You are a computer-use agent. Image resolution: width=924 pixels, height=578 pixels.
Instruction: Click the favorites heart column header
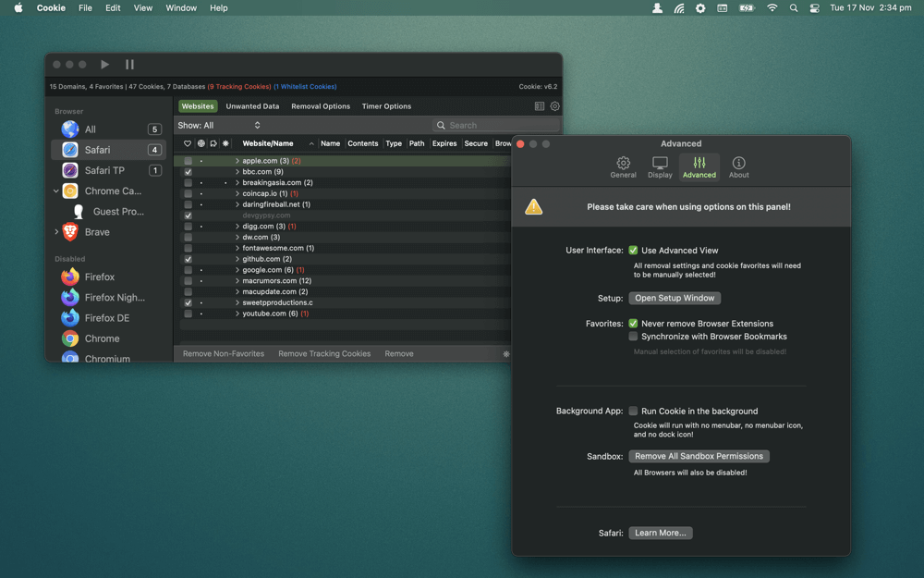(x=188, y=143)
